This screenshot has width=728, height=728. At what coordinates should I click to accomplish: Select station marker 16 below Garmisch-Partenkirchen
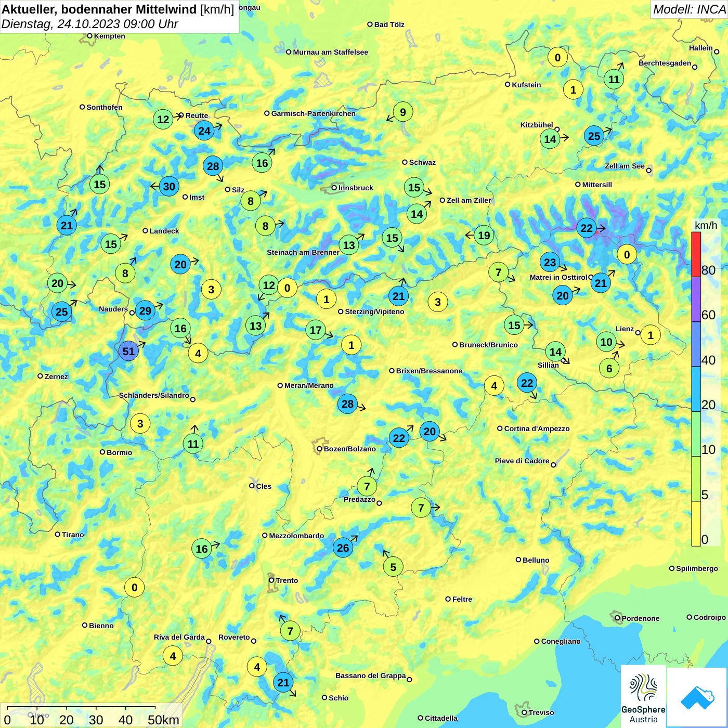tap(262, 163)
